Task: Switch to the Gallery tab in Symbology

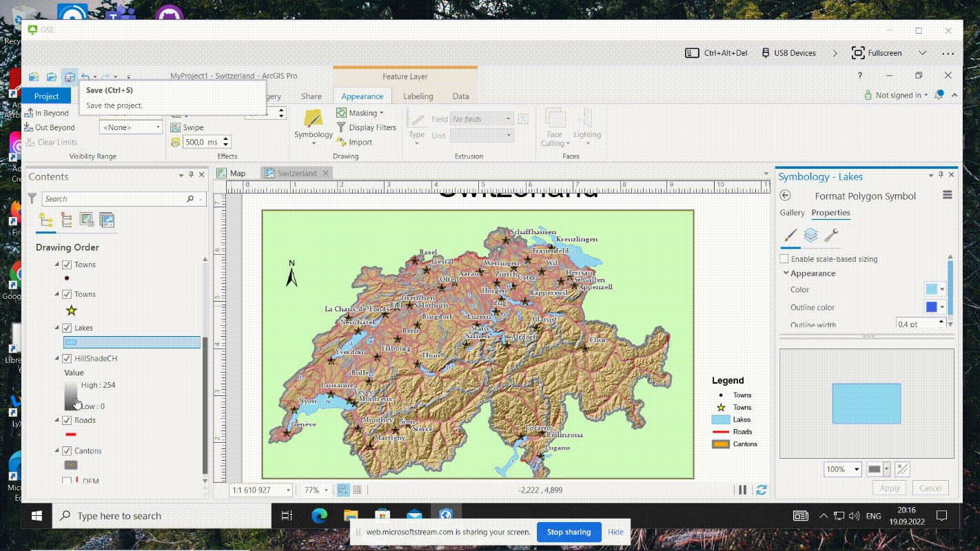Action: click(792, 213)
